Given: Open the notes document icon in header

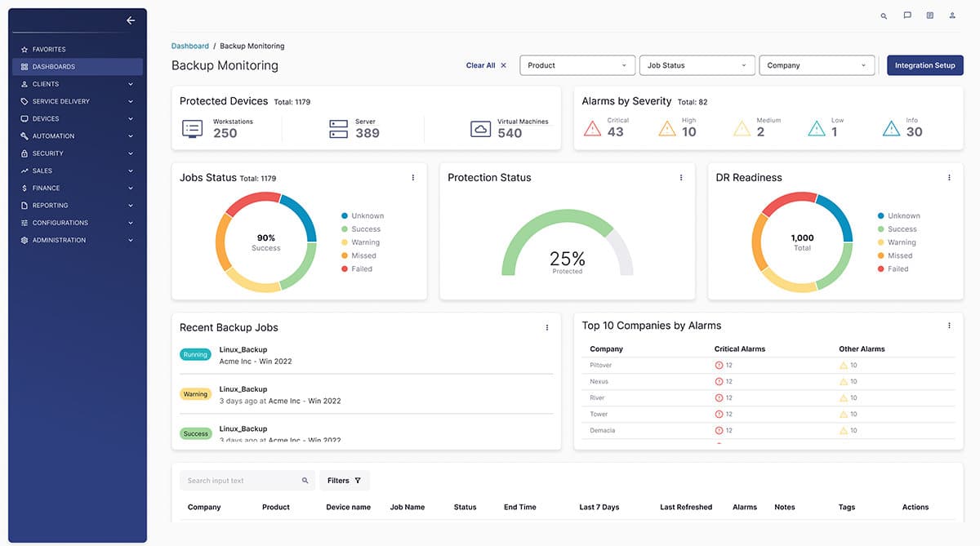Looking at the screenshot, I should coord(930,16).
